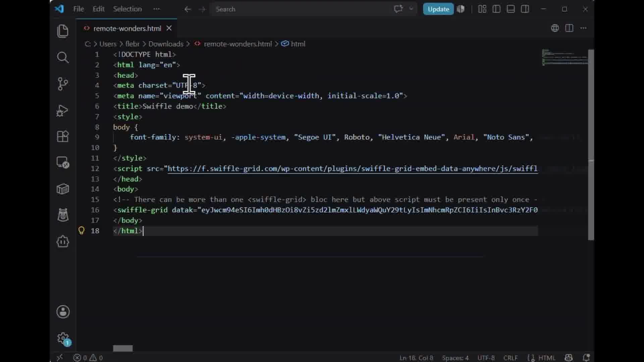Screen dimensions: 644x362
Task: Toggle Primary Side Bar visibility
Action: (496, 9)
